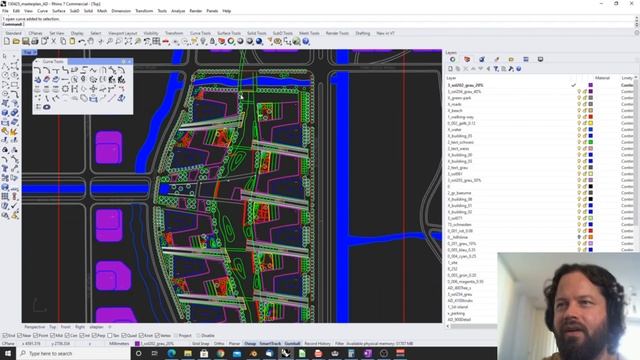Click the red car Set View icon
The image size is (640, 360).
[x=166, y=41]
